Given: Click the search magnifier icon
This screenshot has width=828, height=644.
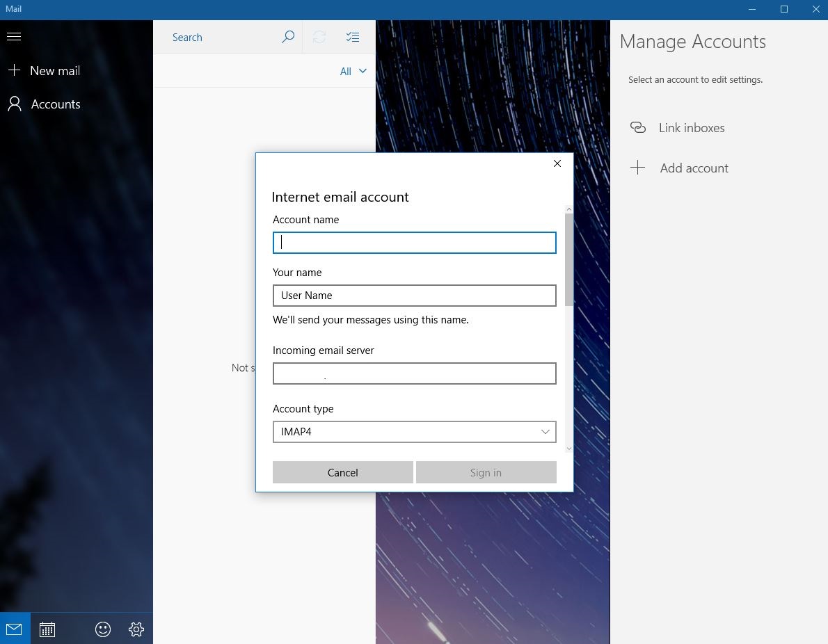Looking at the screenshot, I should (287, 38).
